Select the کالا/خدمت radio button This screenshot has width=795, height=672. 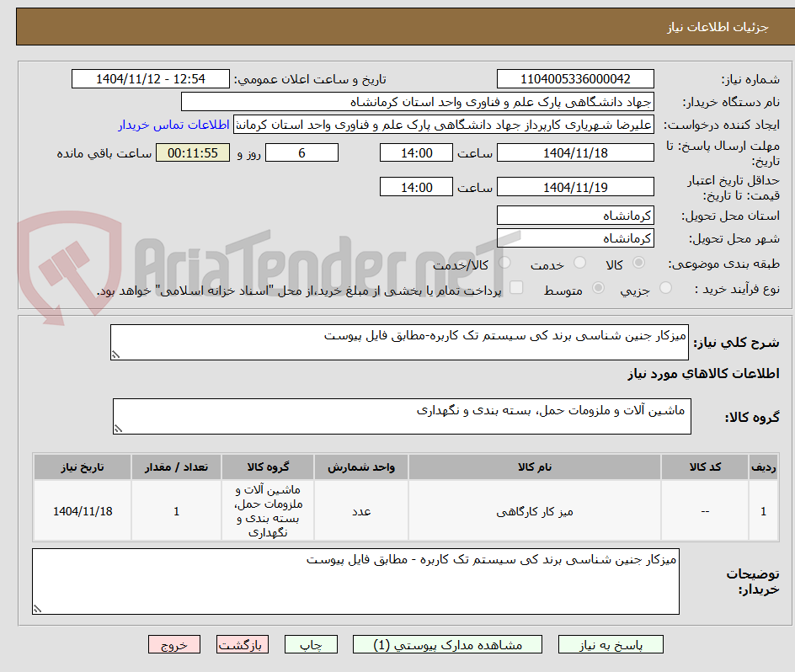504,263
